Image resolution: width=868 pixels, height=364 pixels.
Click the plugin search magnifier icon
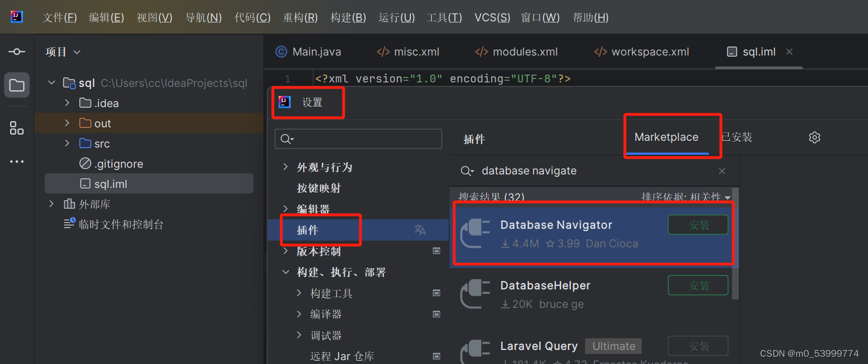point(467,171)
